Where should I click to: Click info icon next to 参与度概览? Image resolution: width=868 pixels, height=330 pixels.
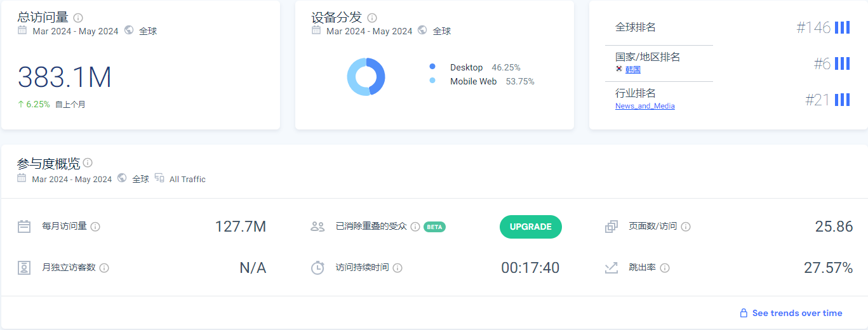[88, 162]
